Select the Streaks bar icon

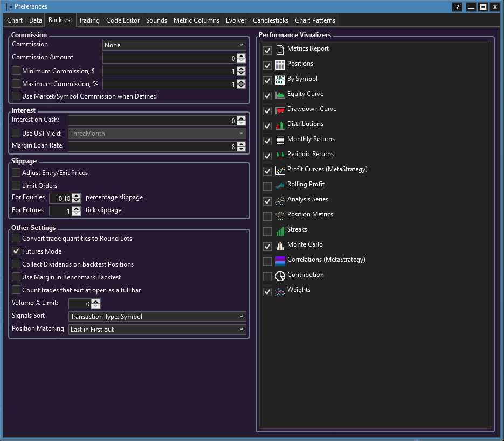[x=280, y=231]
